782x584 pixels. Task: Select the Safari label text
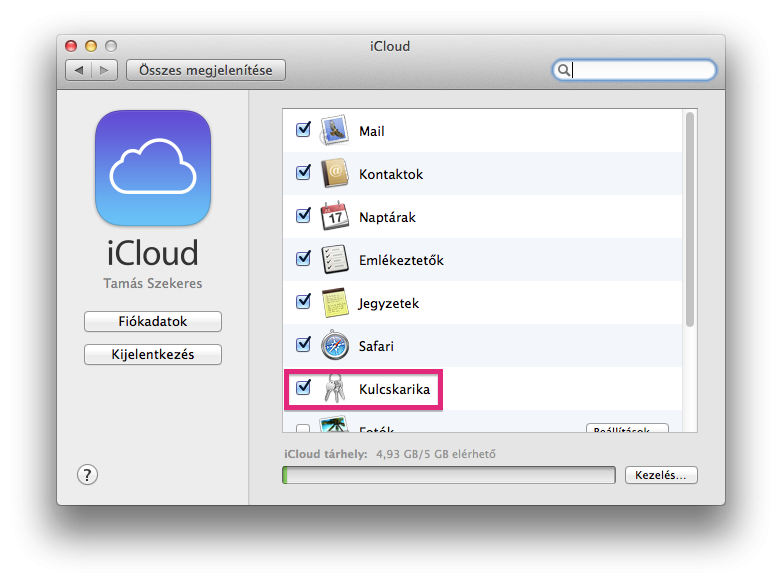(x=376, y=346)
